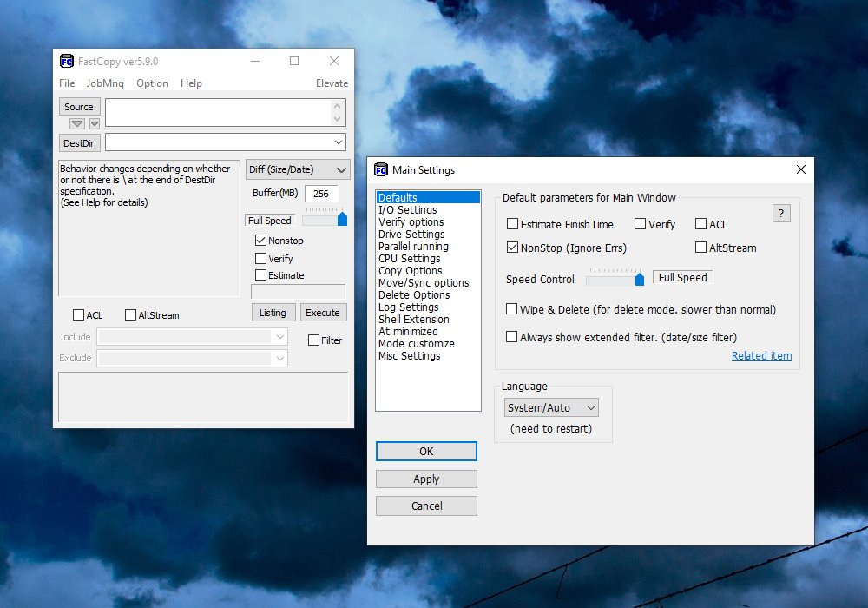Open the Language System/Auto dropdown
Screen dimensions: 868x608
(x=551, y=408)
